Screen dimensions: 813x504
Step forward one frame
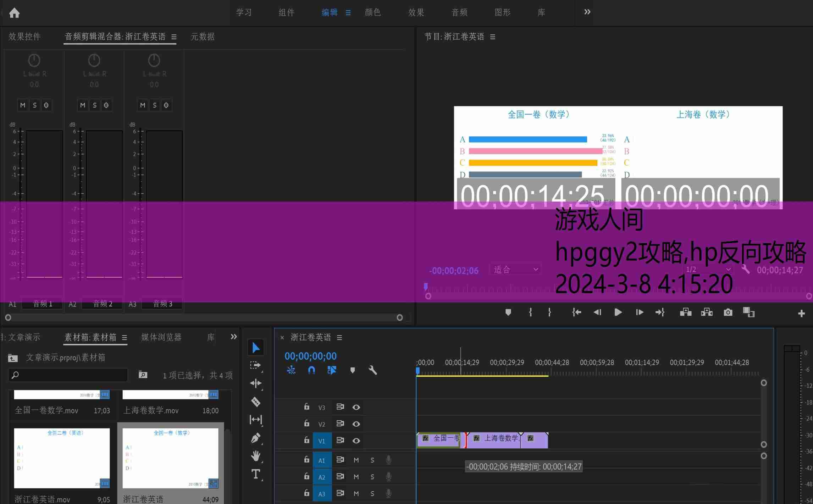coord(640,312)
